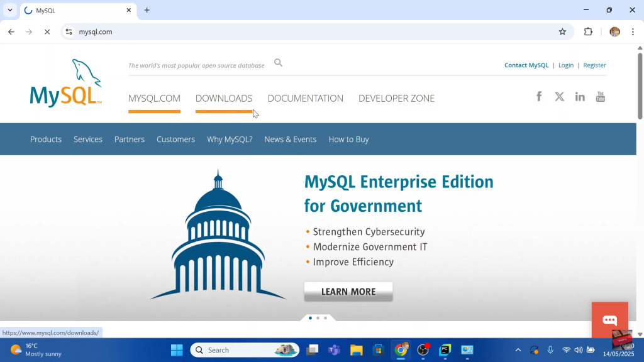Close the MySQL browser tab

(128, 10)
